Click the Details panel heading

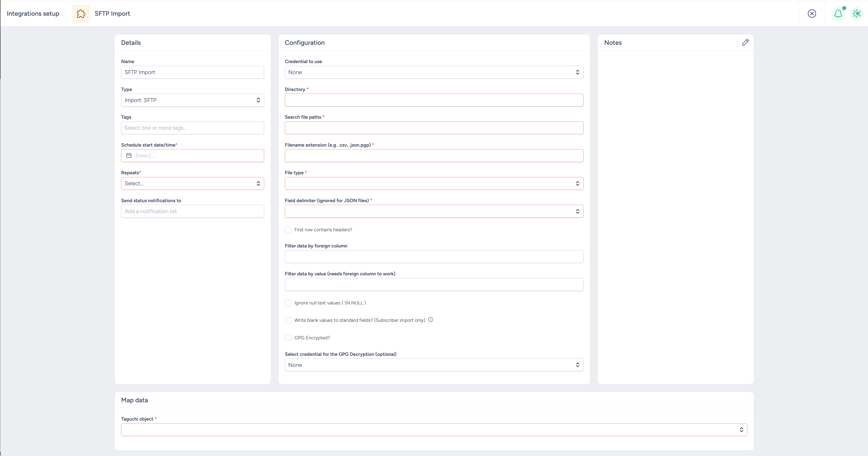pos(131,42)
